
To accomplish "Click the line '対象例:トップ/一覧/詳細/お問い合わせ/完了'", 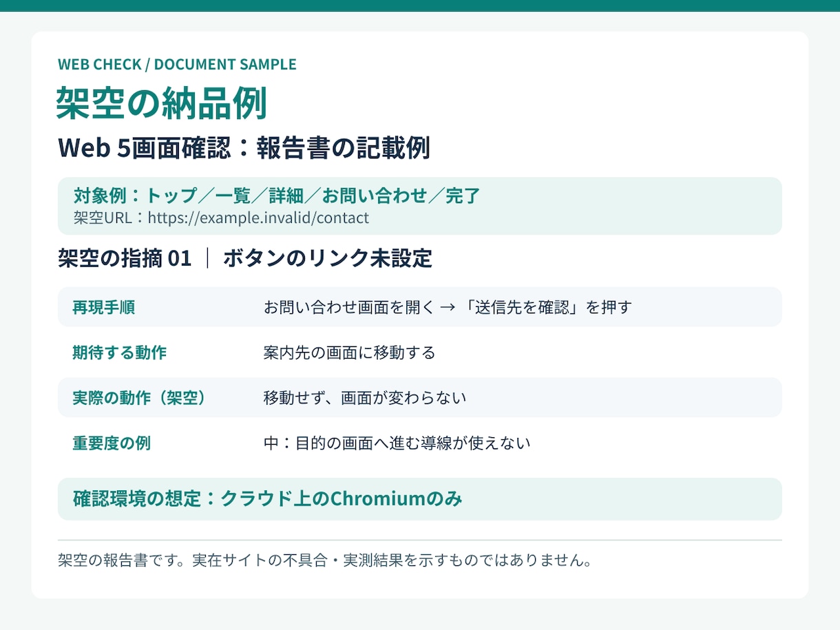I will click(277, 196).
